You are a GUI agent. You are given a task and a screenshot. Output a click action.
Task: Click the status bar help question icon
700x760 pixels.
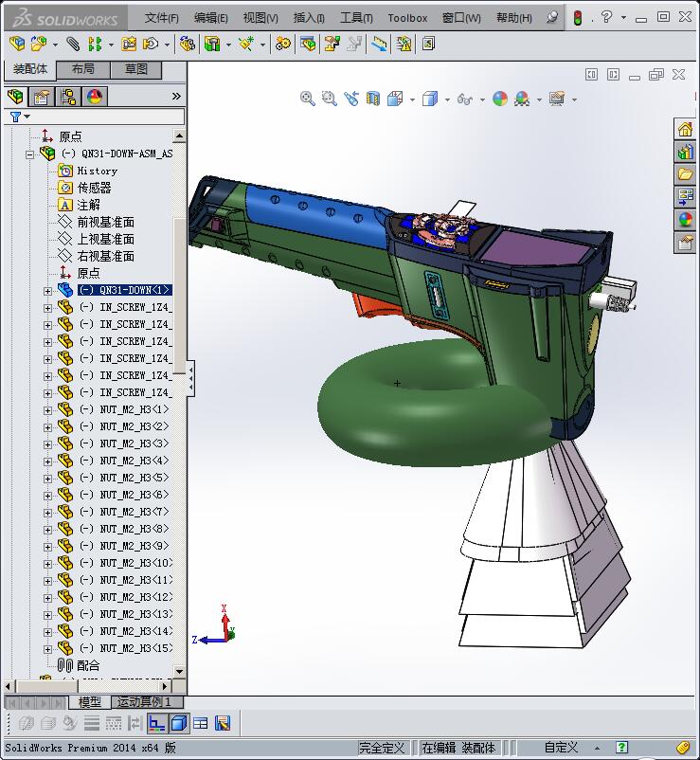(x=621, y=748)
